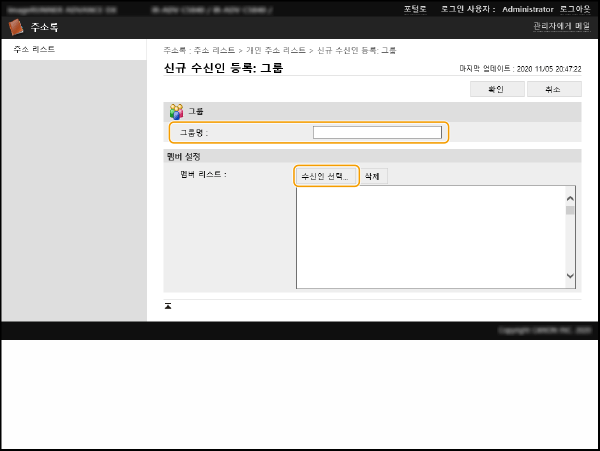Click inside the empty member list box
600x451 pixels.
tap(430, 237)
